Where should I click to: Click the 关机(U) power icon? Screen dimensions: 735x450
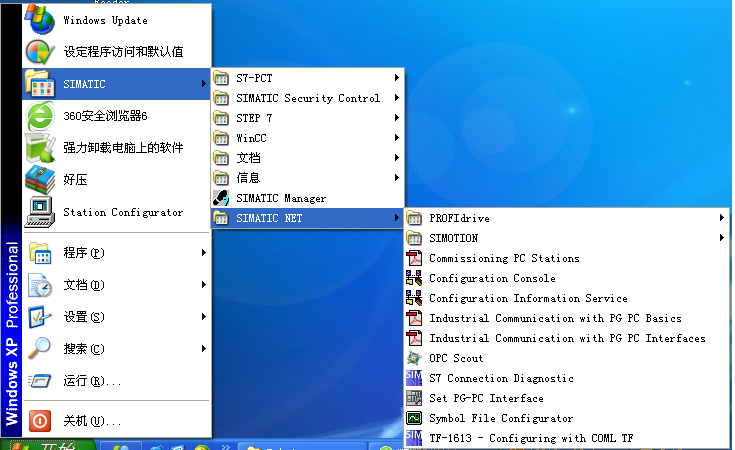[39, 420]
